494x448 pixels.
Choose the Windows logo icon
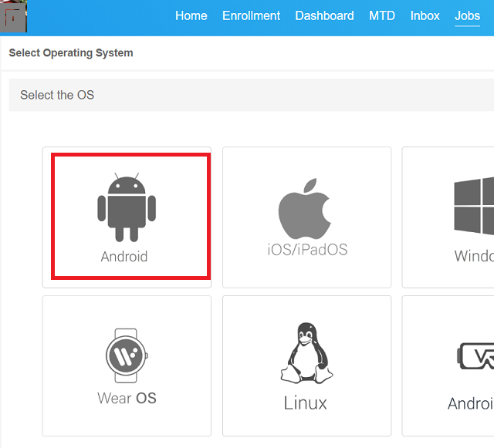click(474, 205)
